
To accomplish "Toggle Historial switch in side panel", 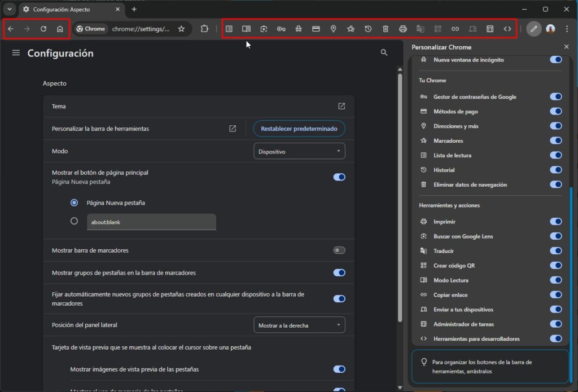I will [x=556, y=170].
